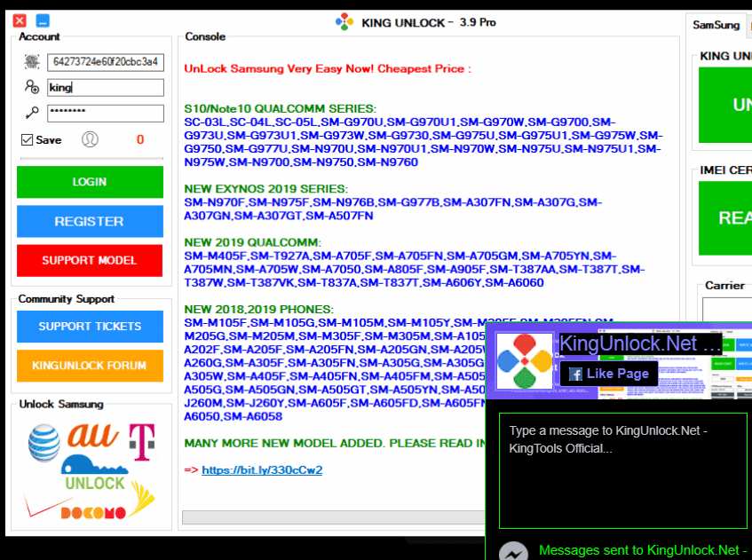The width and height of the screenshot is (752, 560).
Task: Click the red close icon at top-left
Action: coord(20,20)
